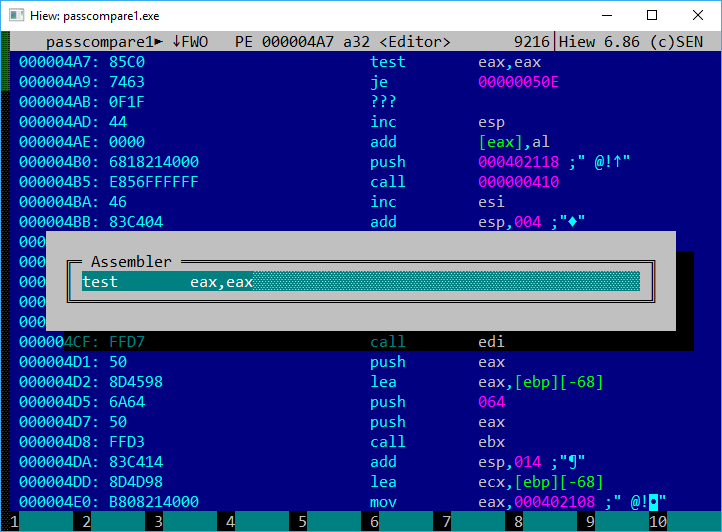Click call target 000000410
This screenshot has width=722, height=532.
[x=518, y=182]
